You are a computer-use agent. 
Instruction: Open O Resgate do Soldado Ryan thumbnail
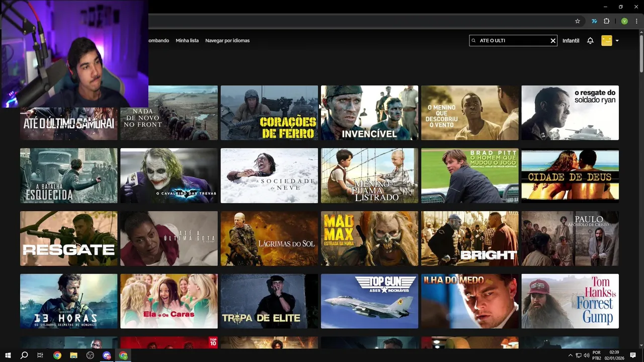pyautogui.click(x=570, y=113)
